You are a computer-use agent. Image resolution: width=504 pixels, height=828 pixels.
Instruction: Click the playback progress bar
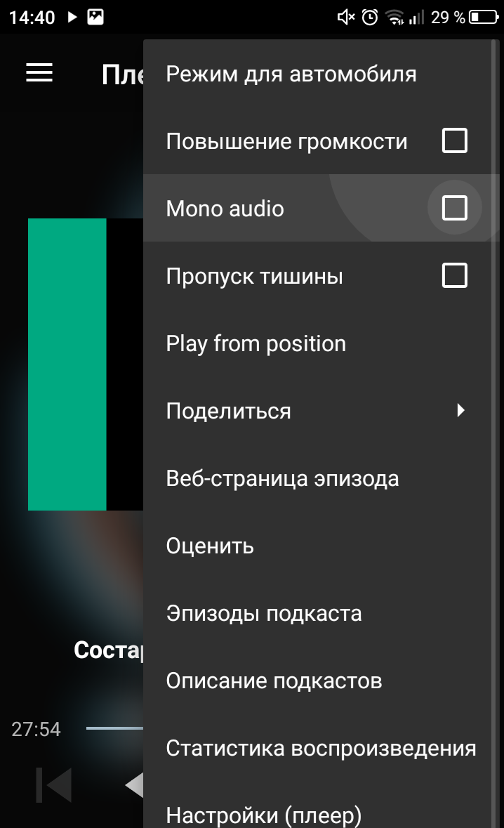pyautogui.click(x=114, y=728)
